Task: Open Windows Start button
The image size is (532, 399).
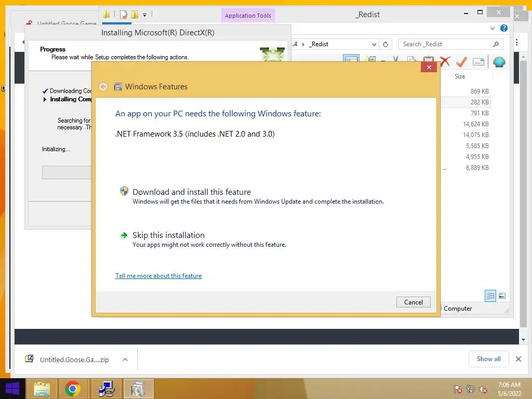Action: (12, 389)
